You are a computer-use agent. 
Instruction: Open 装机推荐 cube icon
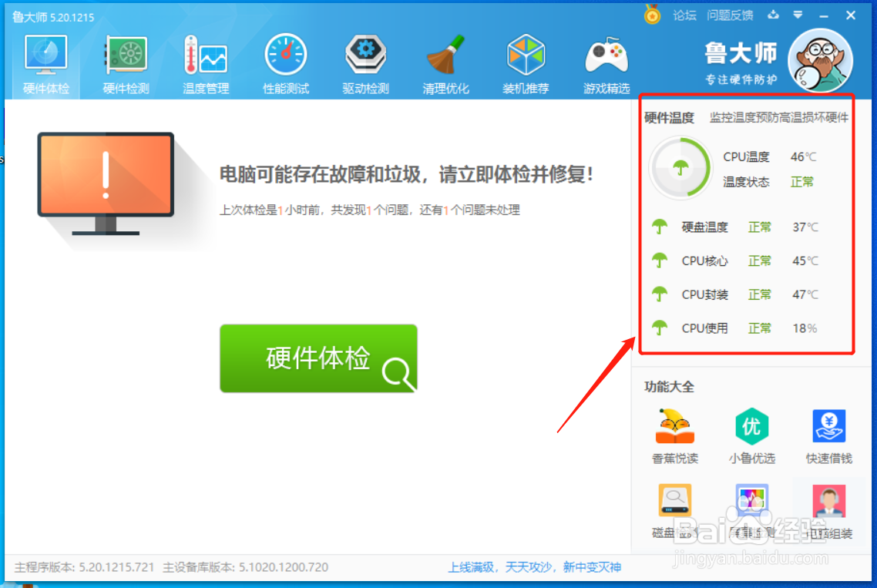[526, 55]
